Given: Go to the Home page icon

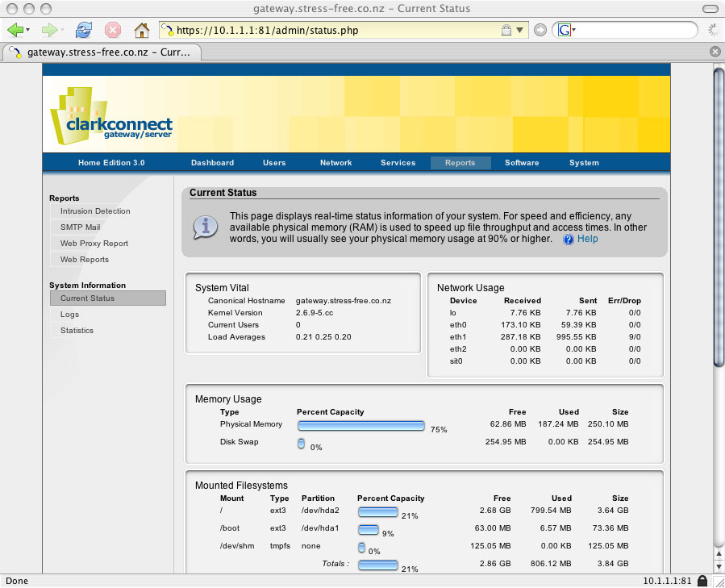Looking at the screenshot, I should (142, 31).
